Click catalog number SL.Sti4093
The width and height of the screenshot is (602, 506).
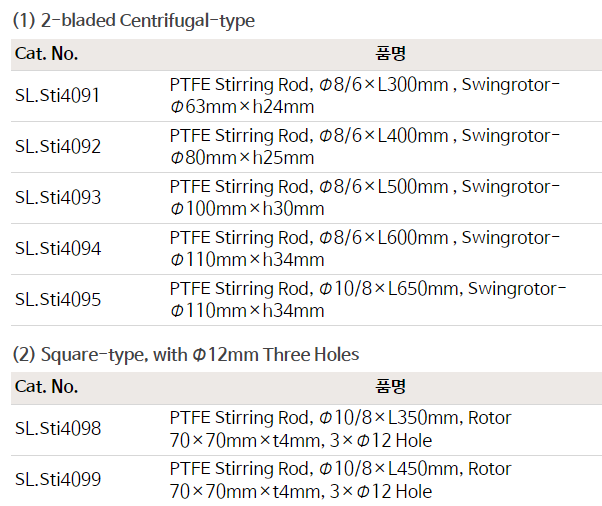58,198
